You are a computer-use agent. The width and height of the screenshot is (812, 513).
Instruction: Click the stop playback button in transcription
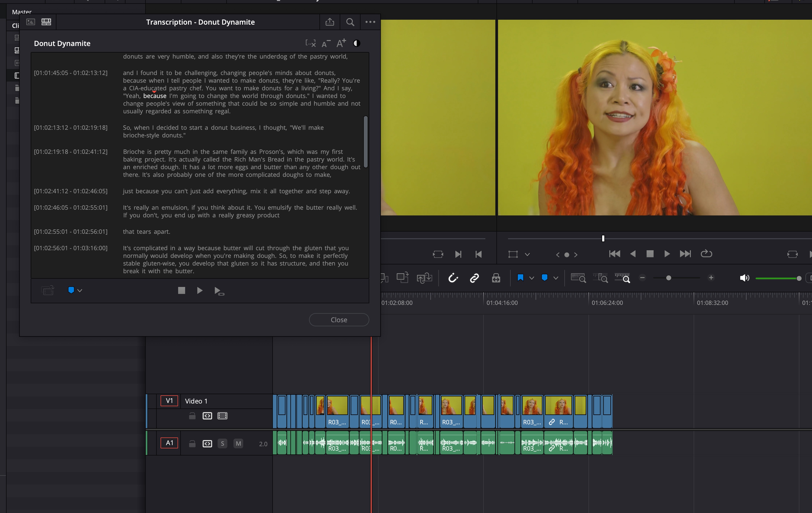point(182,291)
